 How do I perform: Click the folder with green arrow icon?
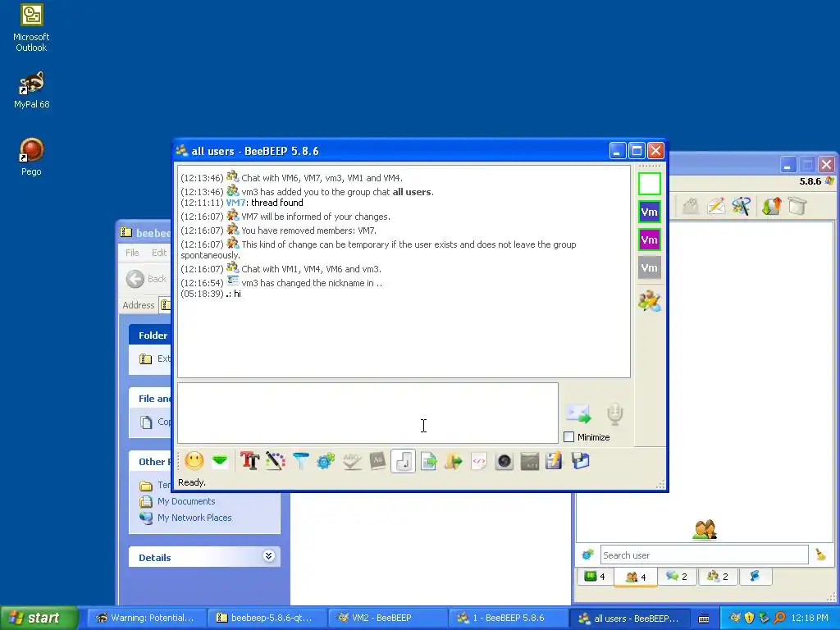pos(453,461)
